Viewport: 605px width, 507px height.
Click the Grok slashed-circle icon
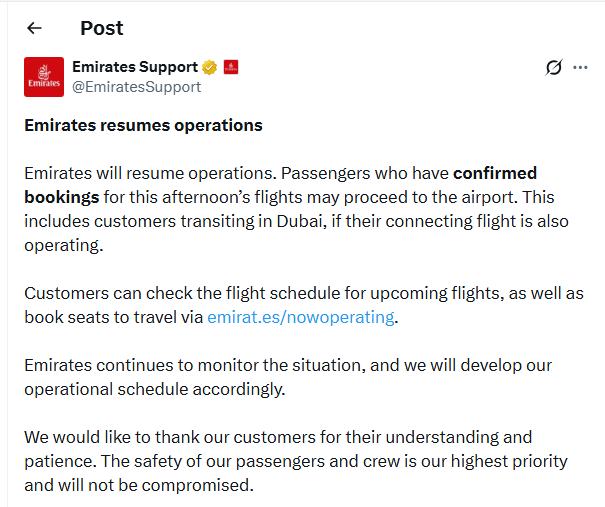coord(553,68)
